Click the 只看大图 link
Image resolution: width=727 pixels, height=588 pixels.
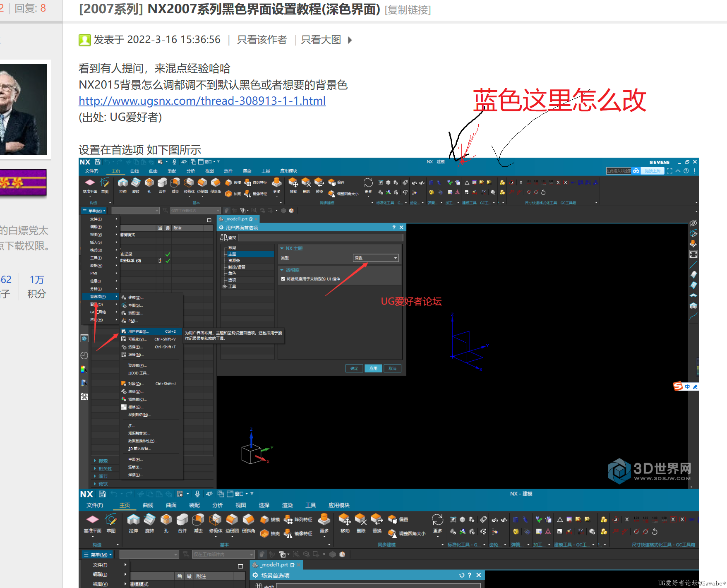(321, 40)
